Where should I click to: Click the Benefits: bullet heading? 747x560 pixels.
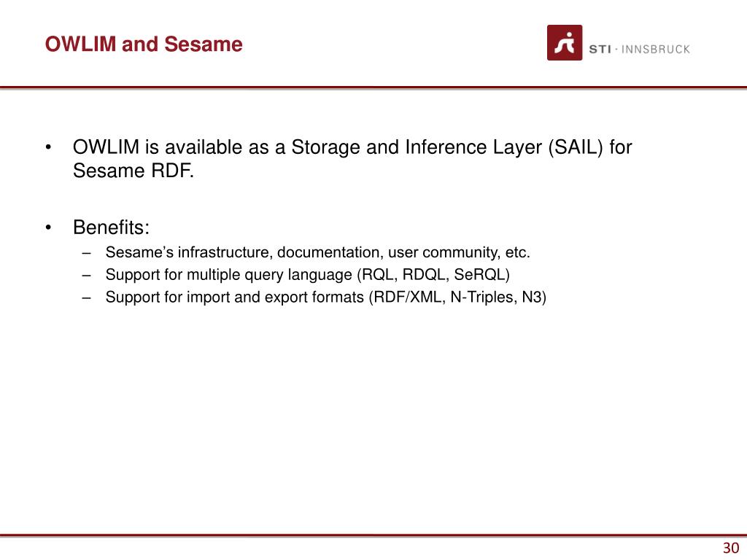pos(111,227)
